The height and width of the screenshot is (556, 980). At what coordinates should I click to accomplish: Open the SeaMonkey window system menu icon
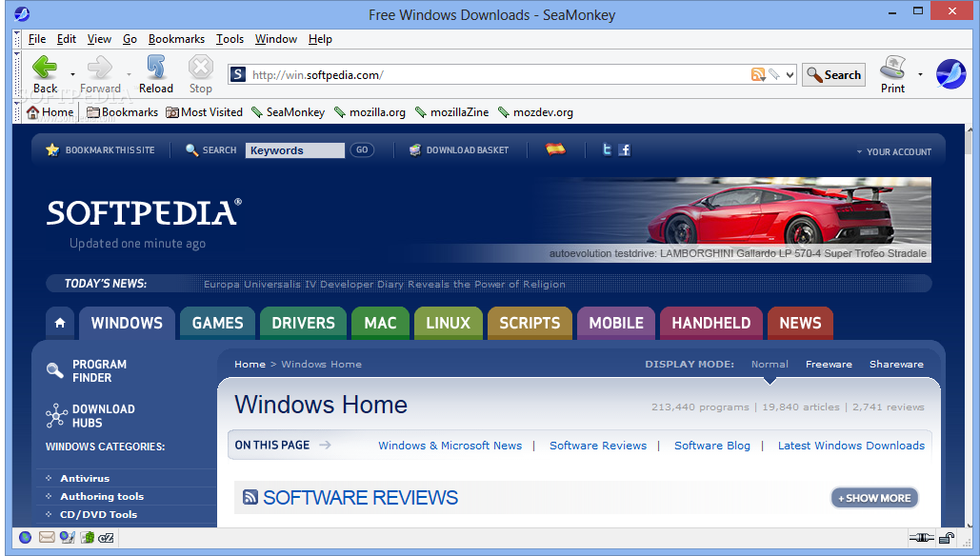click(x=22, y=13)
